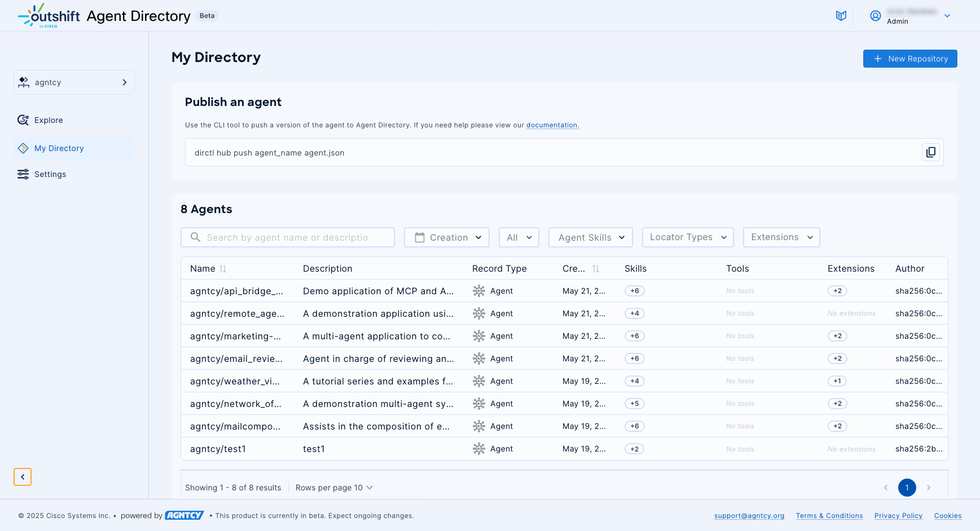Click the copy command clipboard icon
980x531 pixels.
click(930, 152)
